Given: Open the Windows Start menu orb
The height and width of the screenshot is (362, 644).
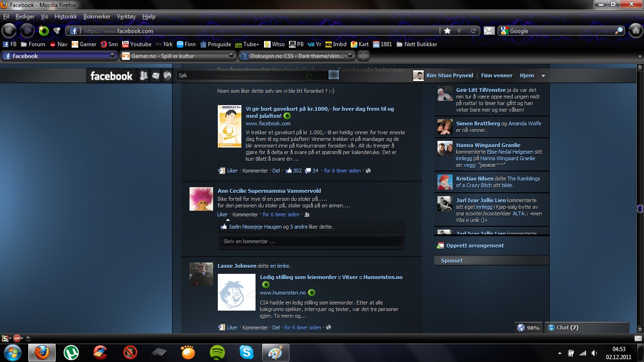Looking at the screenshot, I should 12,353.
